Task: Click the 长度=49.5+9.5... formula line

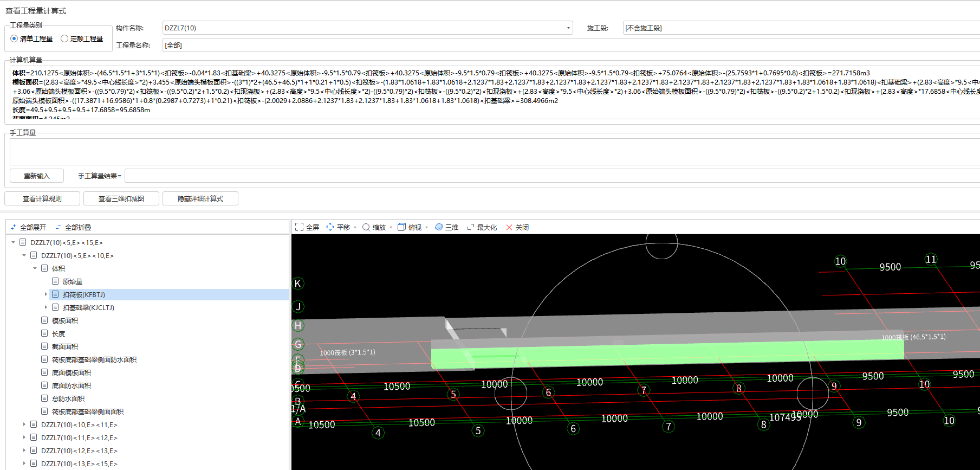Action: [81, 110]
